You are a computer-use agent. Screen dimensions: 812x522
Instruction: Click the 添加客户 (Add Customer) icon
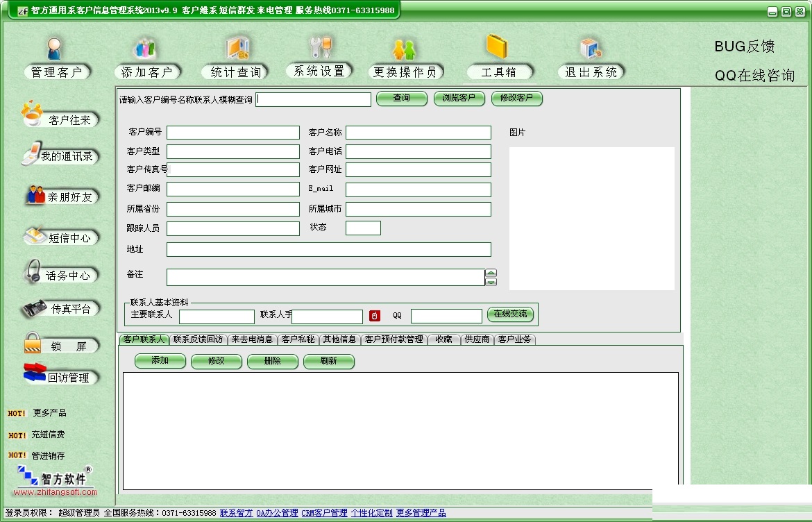tap(146, 51)
